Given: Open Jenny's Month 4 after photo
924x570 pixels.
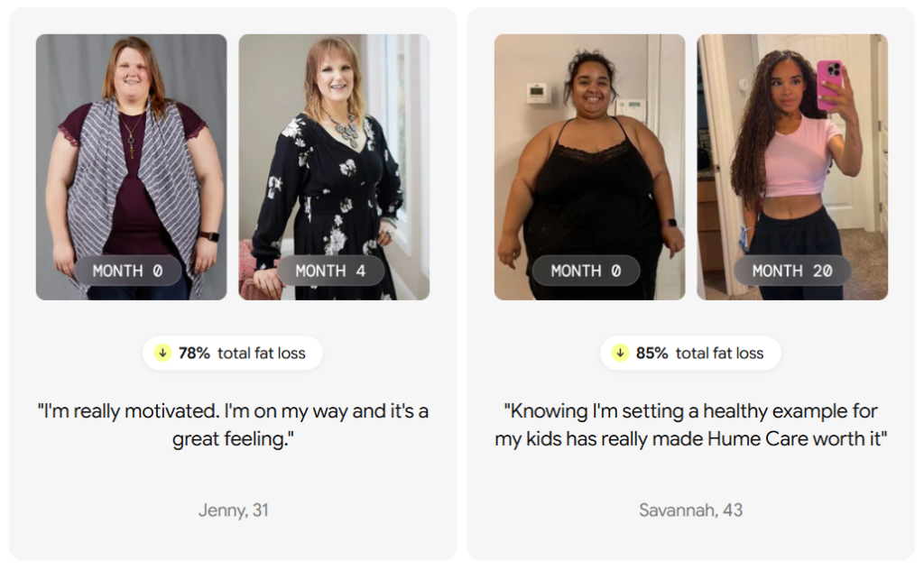Looking at the screenshot, I should pyautogui.click(x=334, y=167).
